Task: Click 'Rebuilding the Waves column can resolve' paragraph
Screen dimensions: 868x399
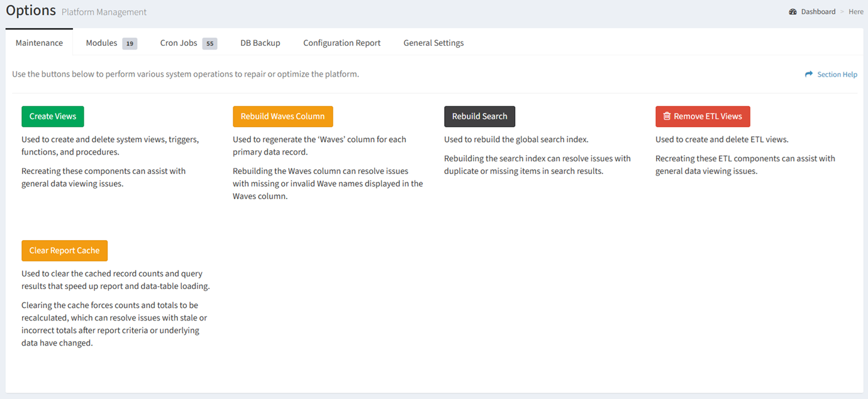Action: (x=328, y=183)
